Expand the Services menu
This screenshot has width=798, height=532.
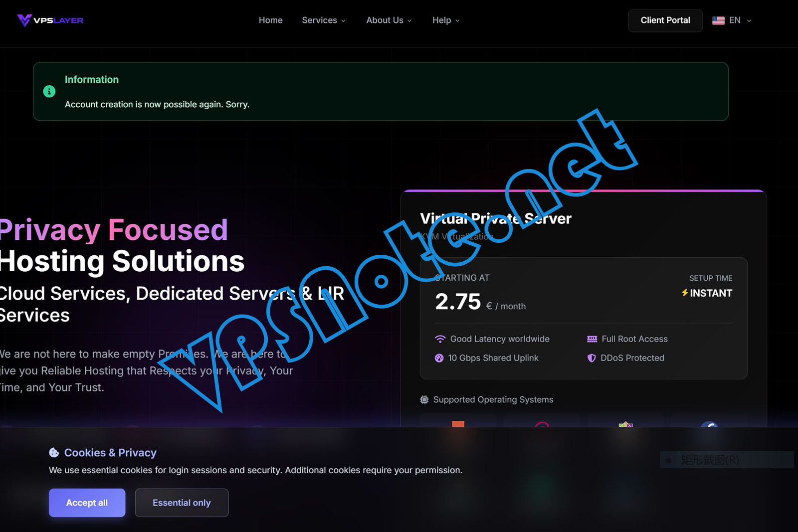pyautogui.click(x=324, y=20)
